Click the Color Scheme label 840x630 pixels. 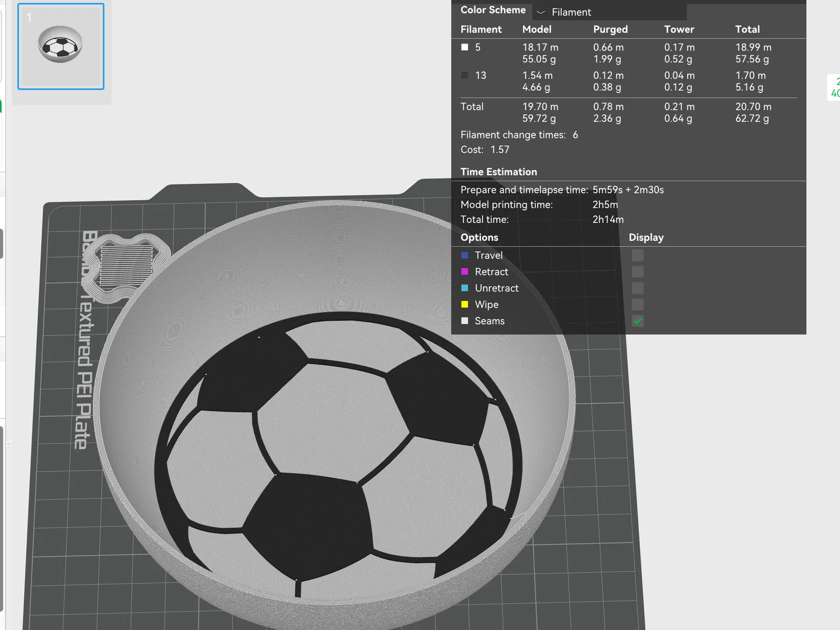point(493,10)
